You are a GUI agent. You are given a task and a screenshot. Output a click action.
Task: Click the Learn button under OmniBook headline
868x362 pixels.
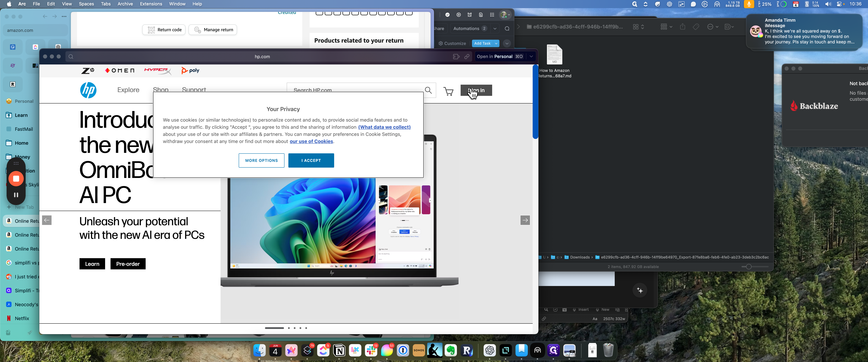(x=92, y=264)
